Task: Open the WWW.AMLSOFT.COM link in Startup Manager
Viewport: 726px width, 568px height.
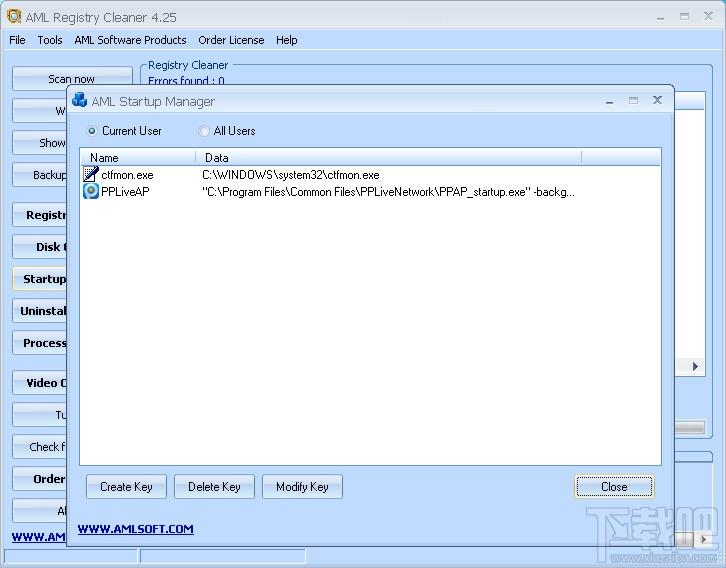Action: (x=136, y=529)
